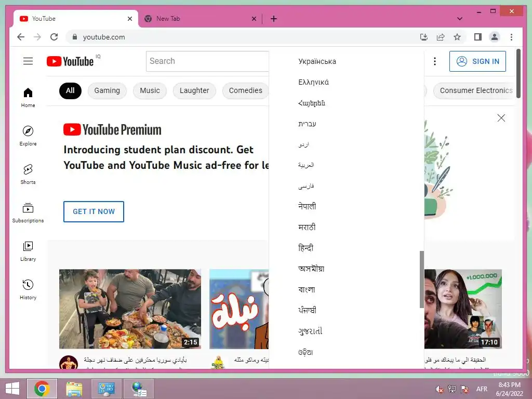Screen dimensions: 532x399
Task: Click GET IT NOW button
Action: tap(94, 211)
